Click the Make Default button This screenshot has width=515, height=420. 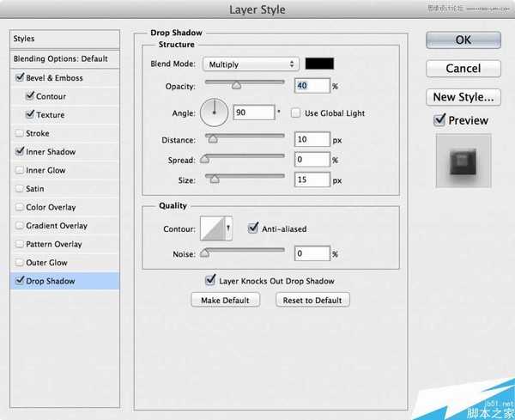point(225,300)
